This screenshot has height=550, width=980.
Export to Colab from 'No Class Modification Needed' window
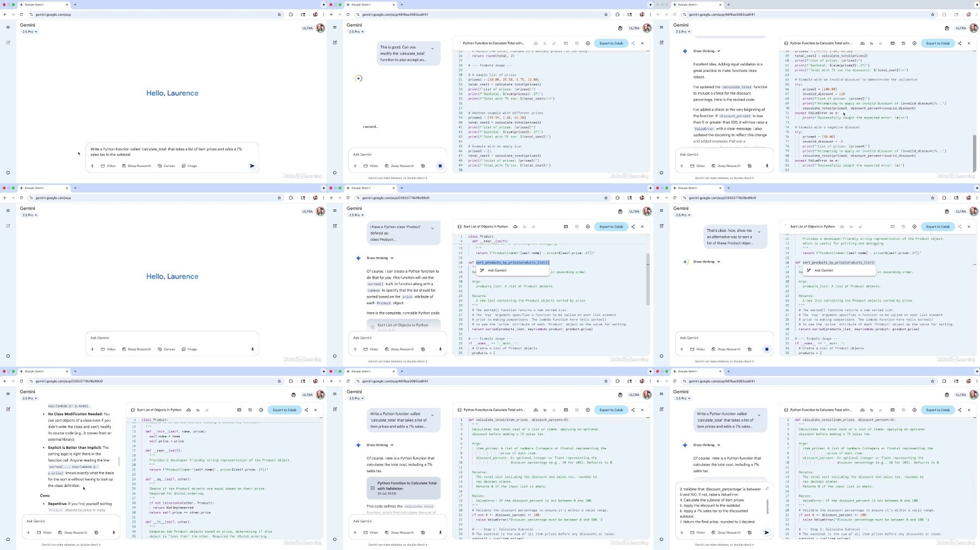click(284, 410)
